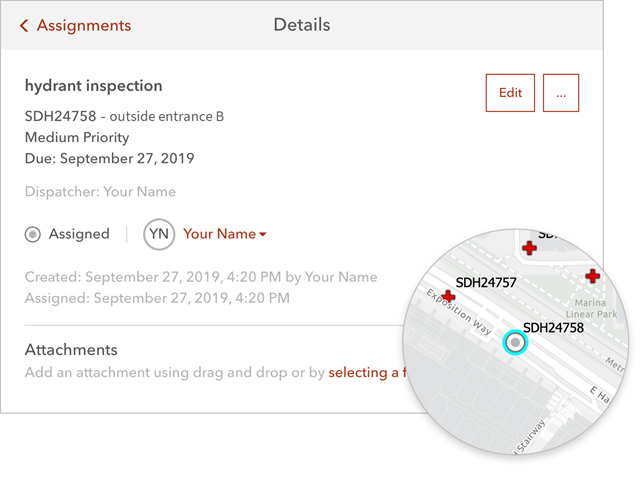Click the Edit button
The width and height of the screenshot is (642, 479).
click(x=510, y=93)
